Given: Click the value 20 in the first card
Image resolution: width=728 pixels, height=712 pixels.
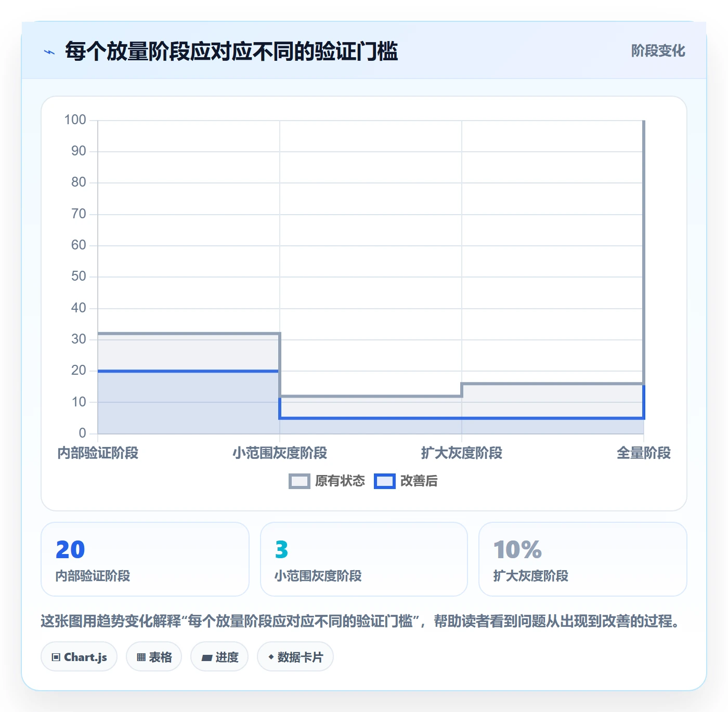Looking at the screenshot, I should pyautogui.click(x=70, y=550).
